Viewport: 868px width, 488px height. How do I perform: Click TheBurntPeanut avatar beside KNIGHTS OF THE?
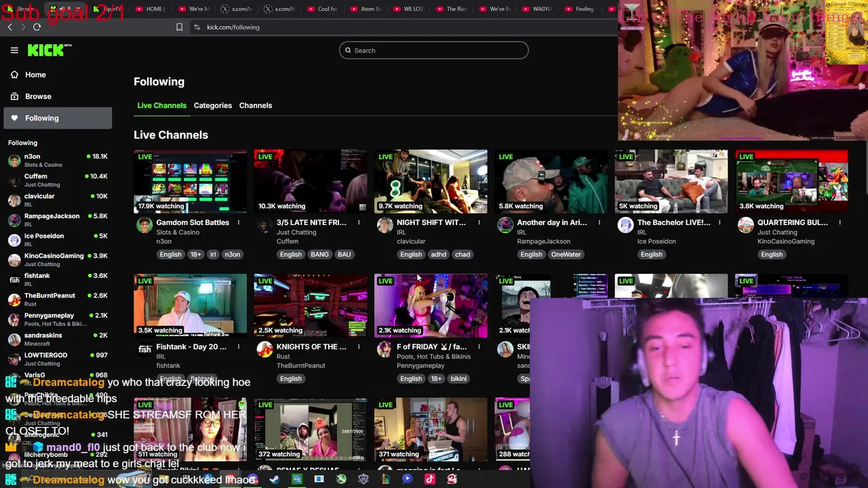tap(264, 349)
